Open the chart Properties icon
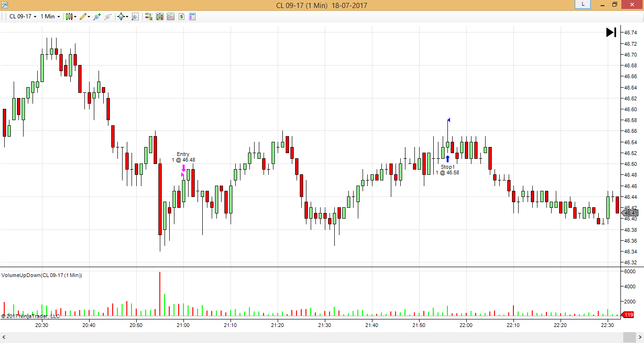The width and height of the screenshot is (644, 343). coord(192,16)
